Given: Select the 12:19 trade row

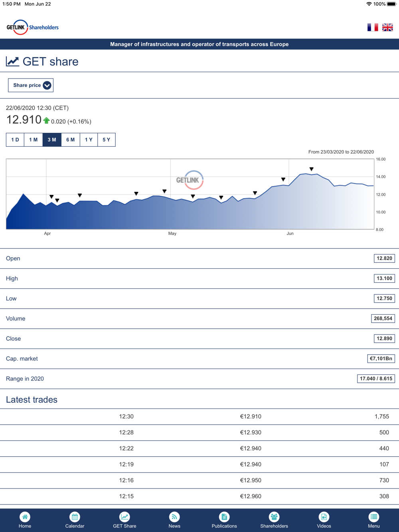Looking at the screenshot, I should pyautogui.click(x=199, y=464).
